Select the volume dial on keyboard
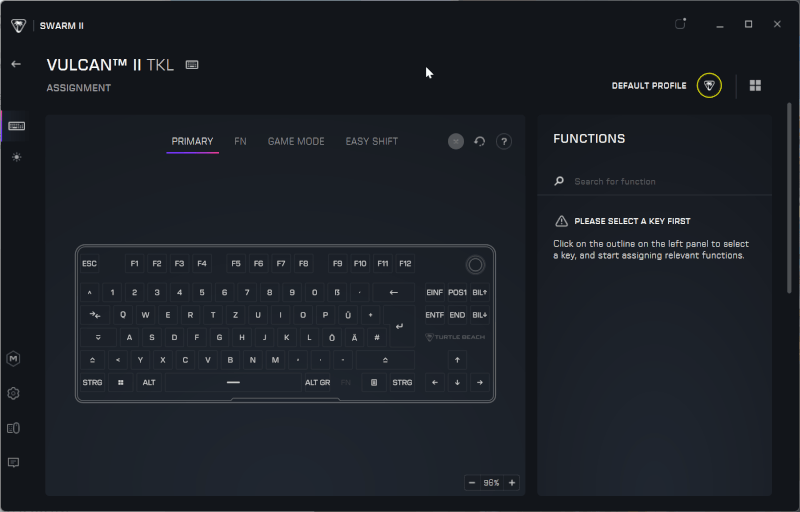This screenshot has width=800, height=512. 475,264
